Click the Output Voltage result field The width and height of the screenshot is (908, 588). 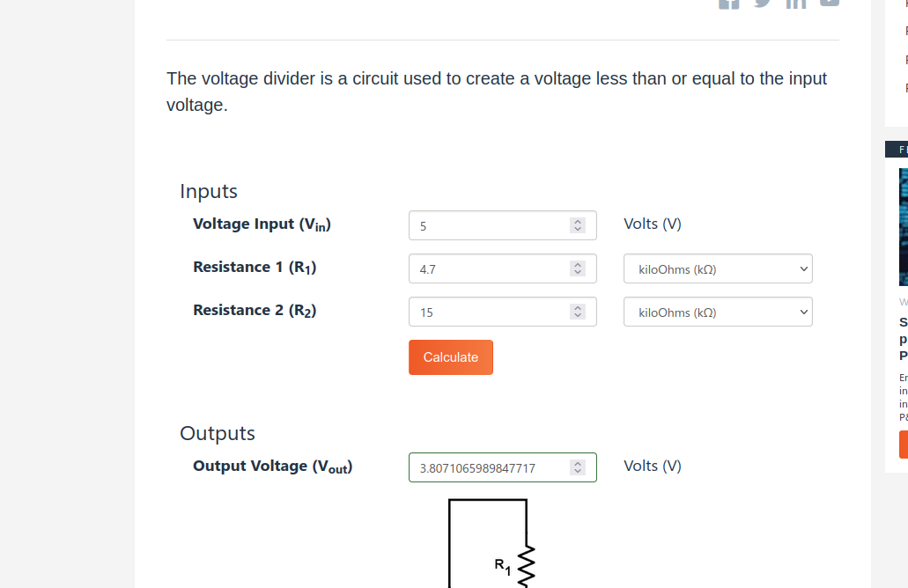489,468
